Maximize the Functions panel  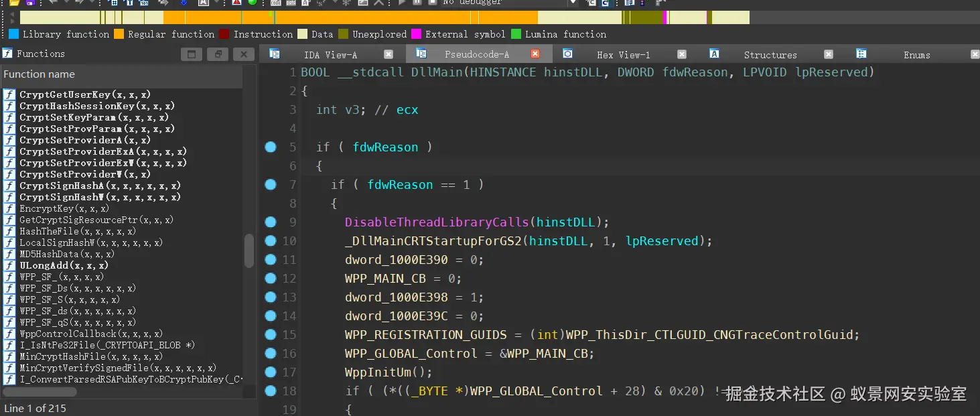192,54
